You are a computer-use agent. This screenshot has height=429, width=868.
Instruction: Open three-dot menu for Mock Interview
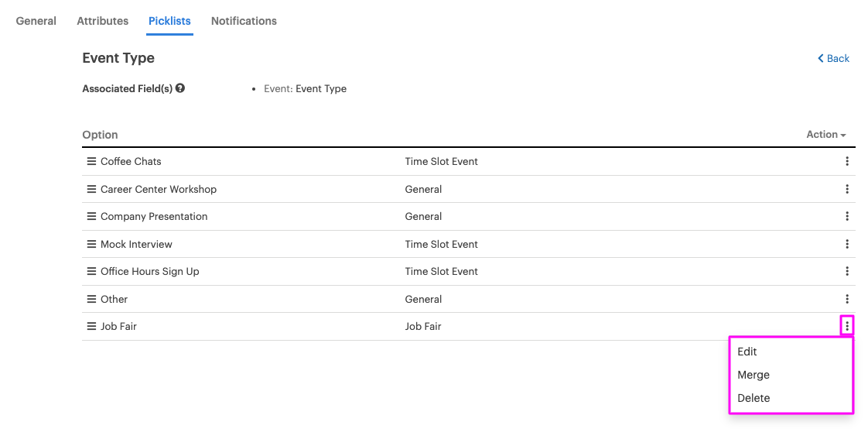pos(847,244)
